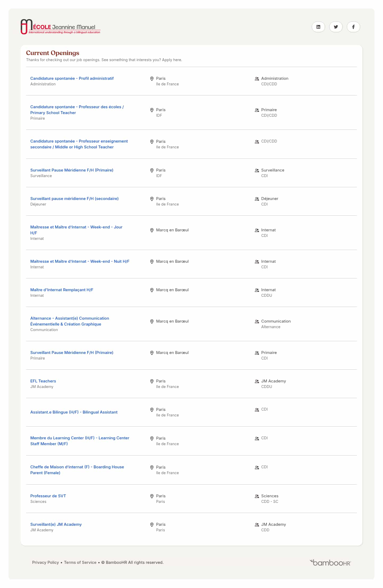The width and height of the screenshot is (383, 588).
Task: Open the Twitter social icon
Action: pyautogui.click(x=336, y=27)
